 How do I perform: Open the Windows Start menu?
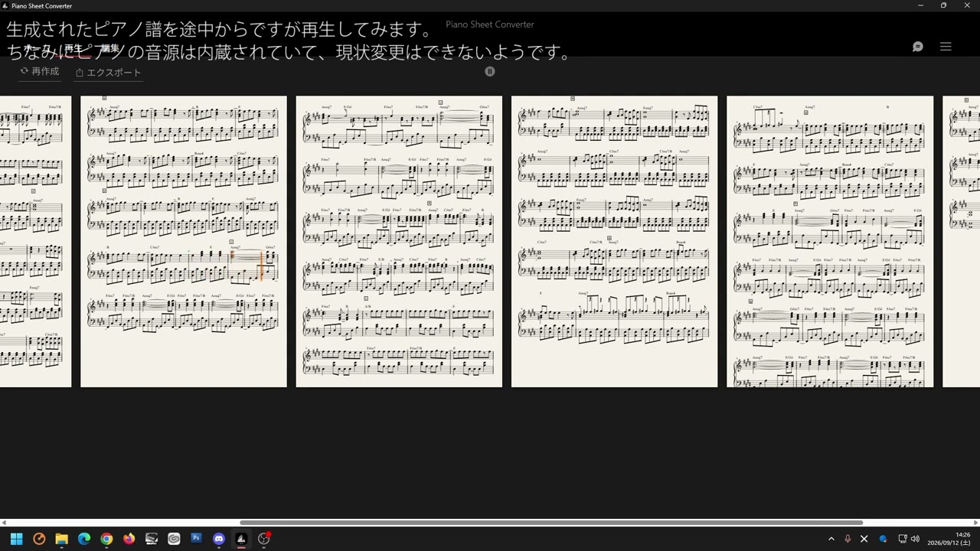(x=16, y=539)
